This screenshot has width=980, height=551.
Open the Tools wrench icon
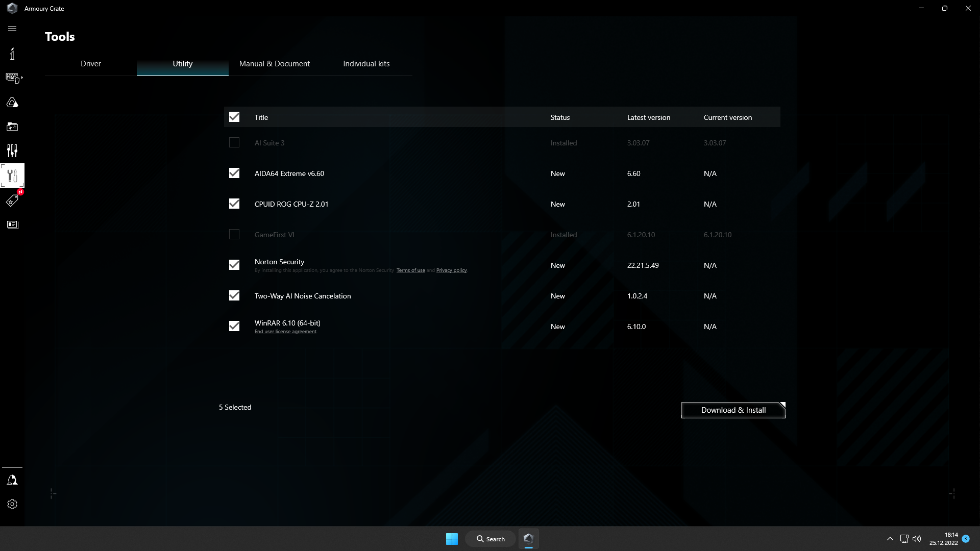tap(12, 176)
